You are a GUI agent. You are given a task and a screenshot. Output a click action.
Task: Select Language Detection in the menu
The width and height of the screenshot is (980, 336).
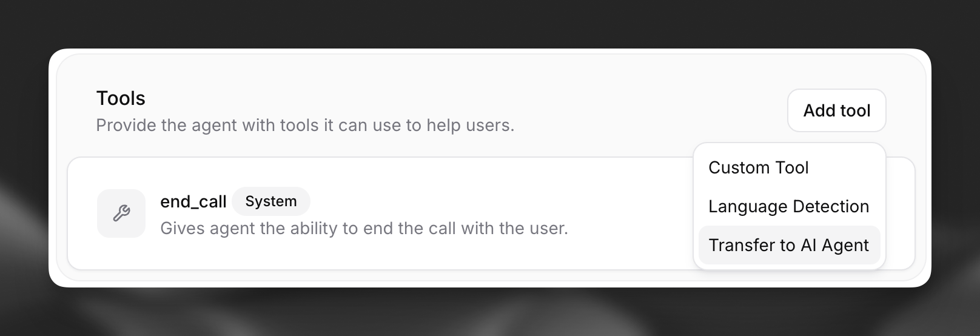point(788,206)
